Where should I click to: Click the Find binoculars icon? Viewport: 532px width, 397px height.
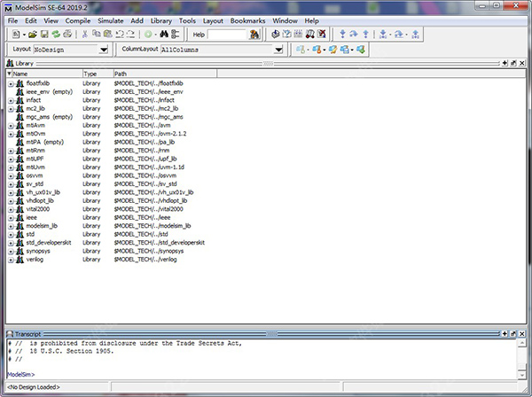163,34
